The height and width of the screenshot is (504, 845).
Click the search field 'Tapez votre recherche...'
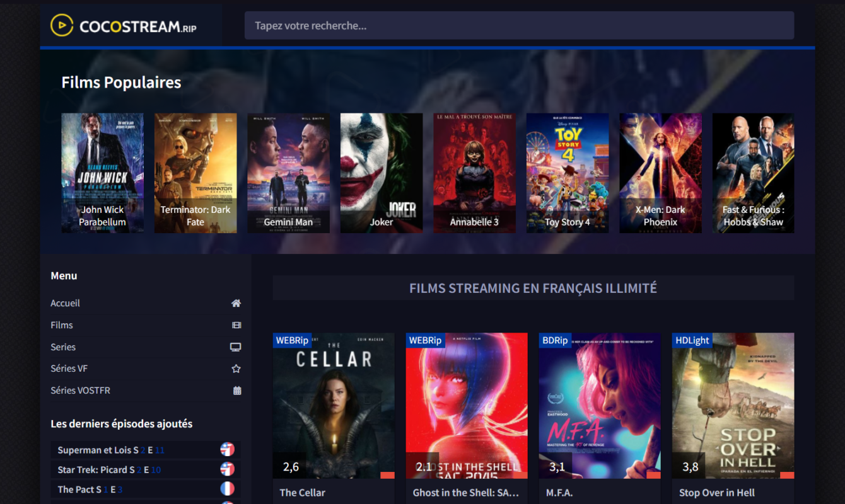tap(519, 26)
